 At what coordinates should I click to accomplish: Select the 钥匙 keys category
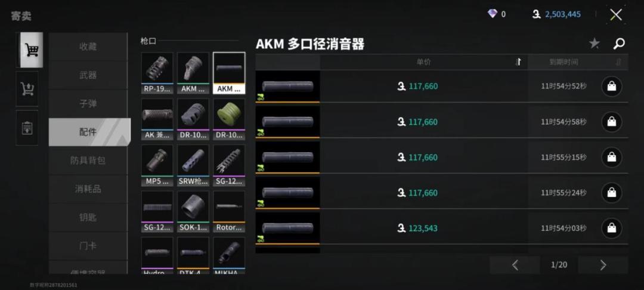coord(88,217)
